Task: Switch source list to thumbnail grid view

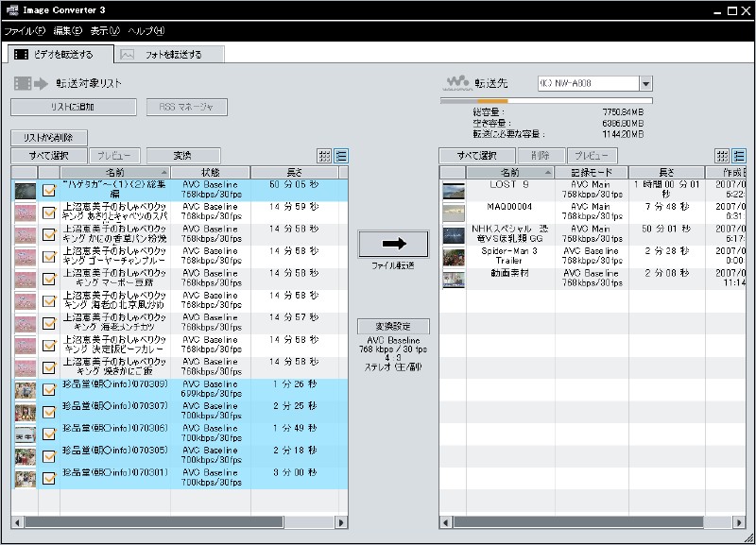Action: click(x=325, y=156)
